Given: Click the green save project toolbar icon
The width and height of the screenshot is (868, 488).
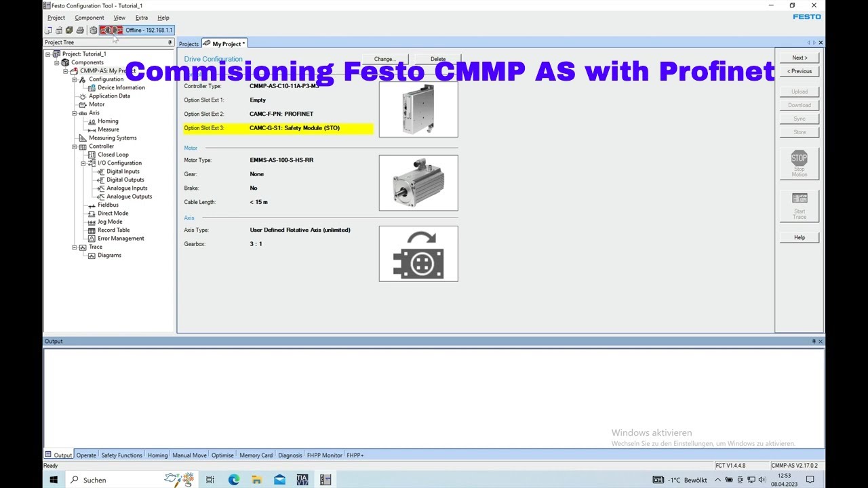Looking at the screenshot, I should point(69,30).
